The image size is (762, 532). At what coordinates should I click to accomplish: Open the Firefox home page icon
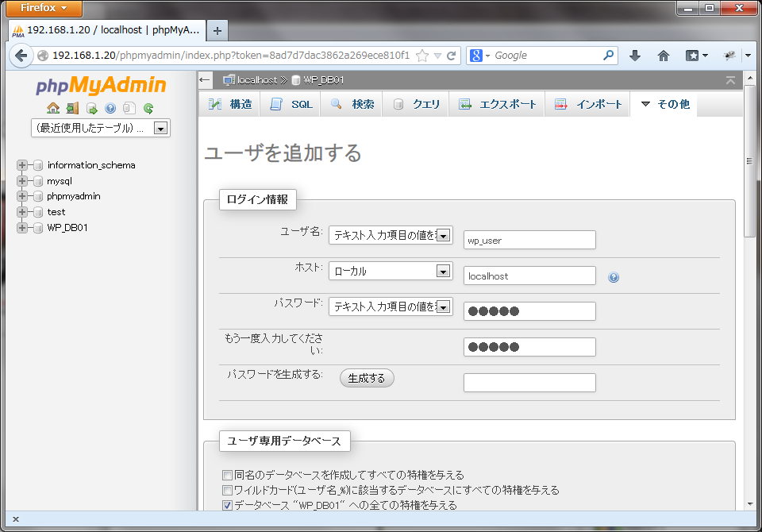coord(664,56)
